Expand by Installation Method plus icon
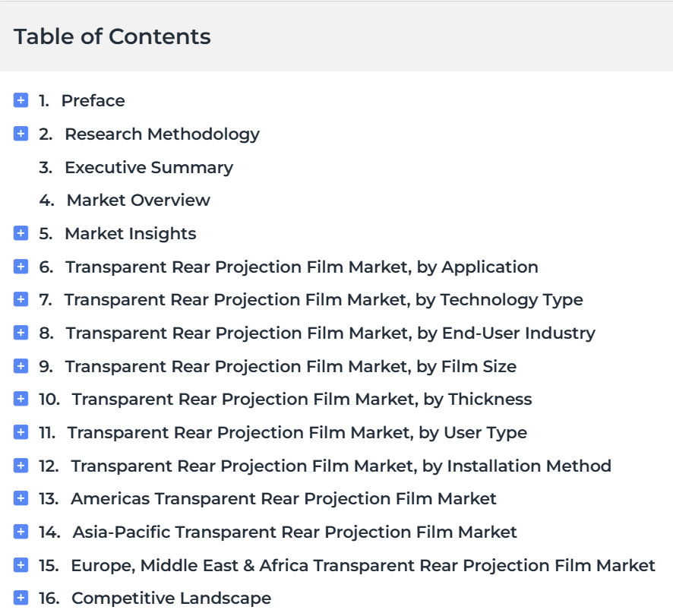This screenshot has width=673, height=616. coord(21,466)
